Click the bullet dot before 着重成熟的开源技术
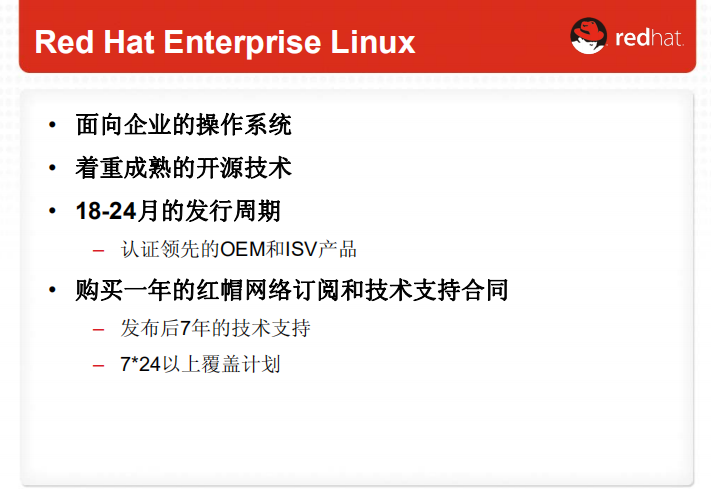 [x=52, y=169]
